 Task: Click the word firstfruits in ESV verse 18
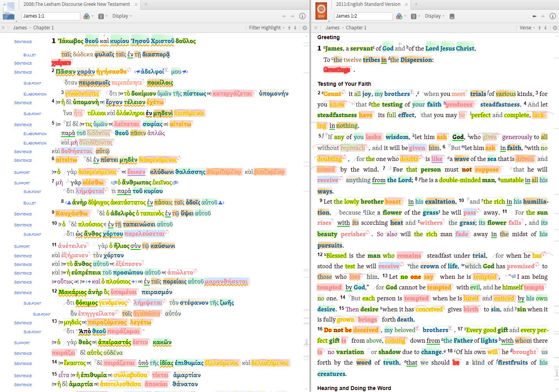(x=512, y=363)
